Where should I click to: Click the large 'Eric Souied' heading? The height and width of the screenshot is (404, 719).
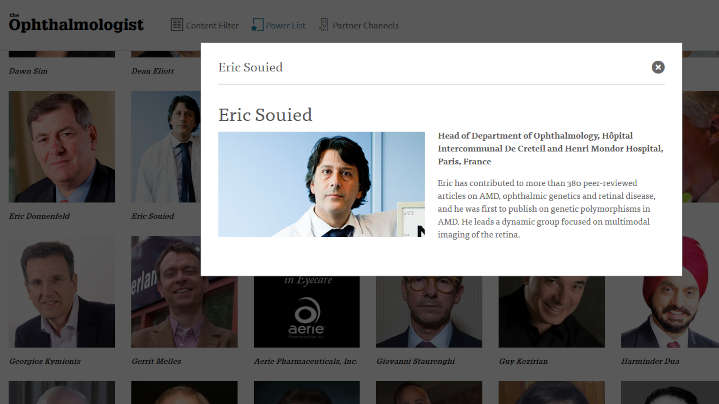pyautogui.click(x=265, y=115)
